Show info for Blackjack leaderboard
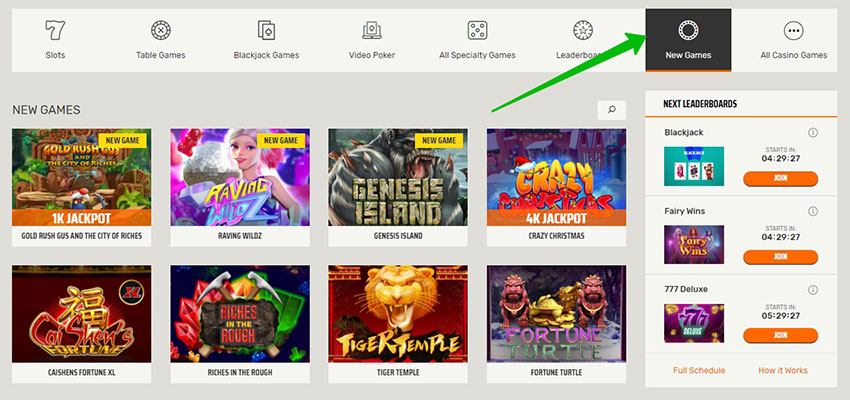 [812, 132]
